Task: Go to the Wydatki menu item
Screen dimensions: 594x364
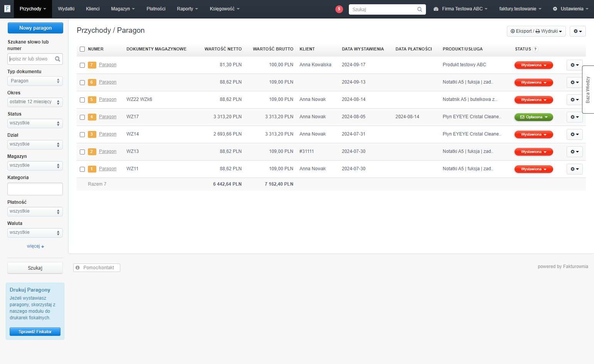Action: [66, 9]
